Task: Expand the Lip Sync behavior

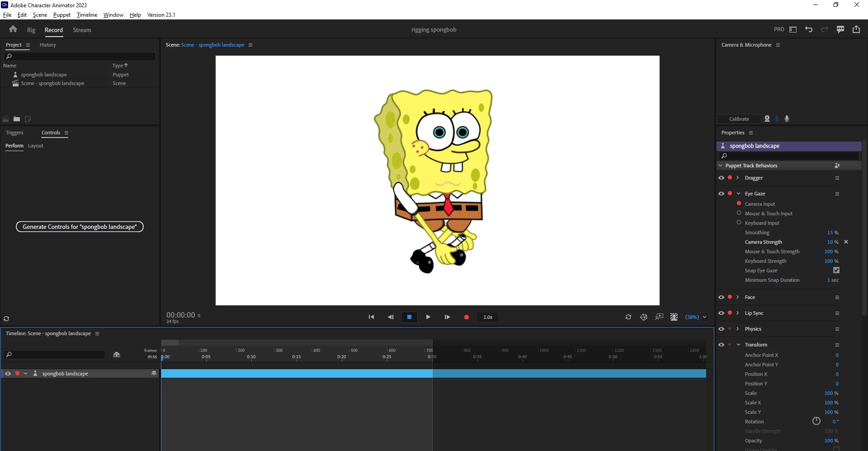Action: click(x=738, y=313)
